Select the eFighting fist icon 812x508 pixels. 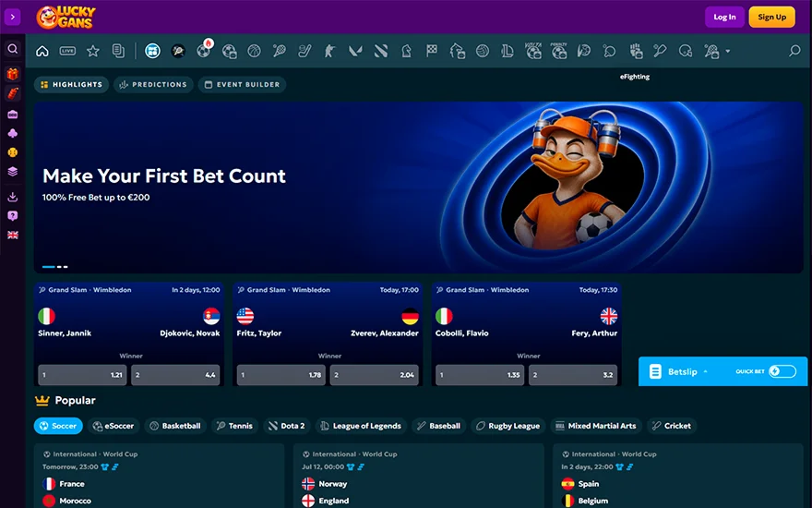pos(636,51)
